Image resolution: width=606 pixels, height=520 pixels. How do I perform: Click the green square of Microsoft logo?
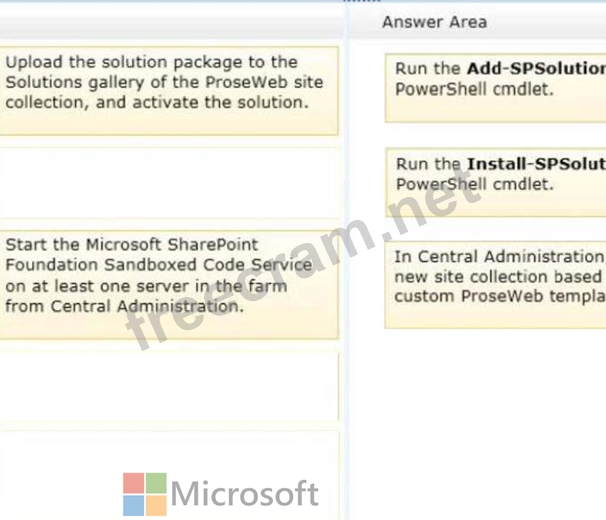click(x=156, y=483)
